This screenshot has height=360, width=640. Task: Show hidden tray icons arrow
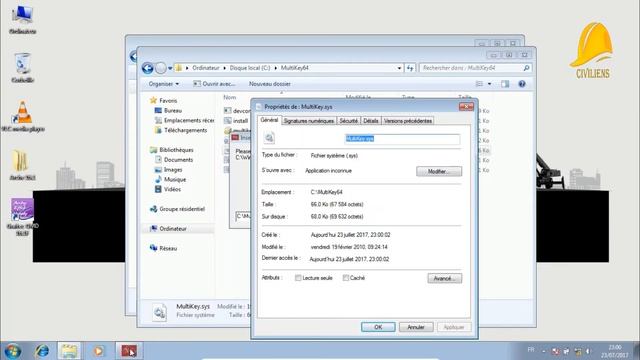(543, 351)
